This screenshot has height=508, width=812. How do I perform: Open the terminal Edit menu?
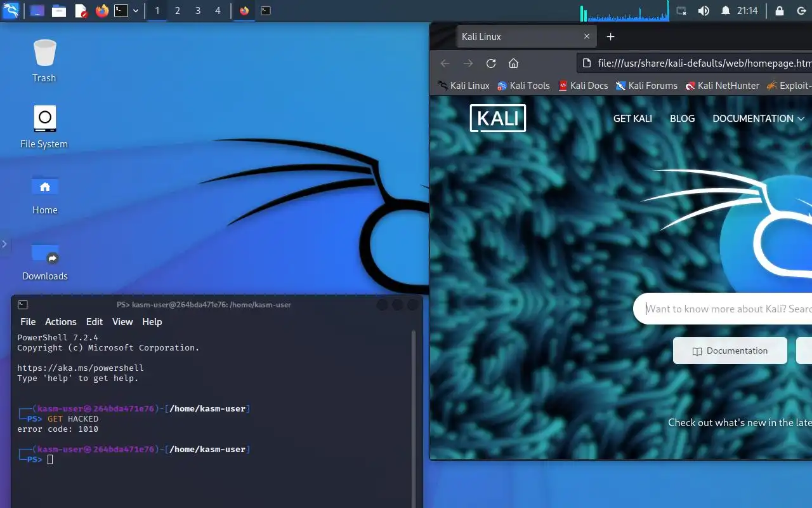(95, 322)
